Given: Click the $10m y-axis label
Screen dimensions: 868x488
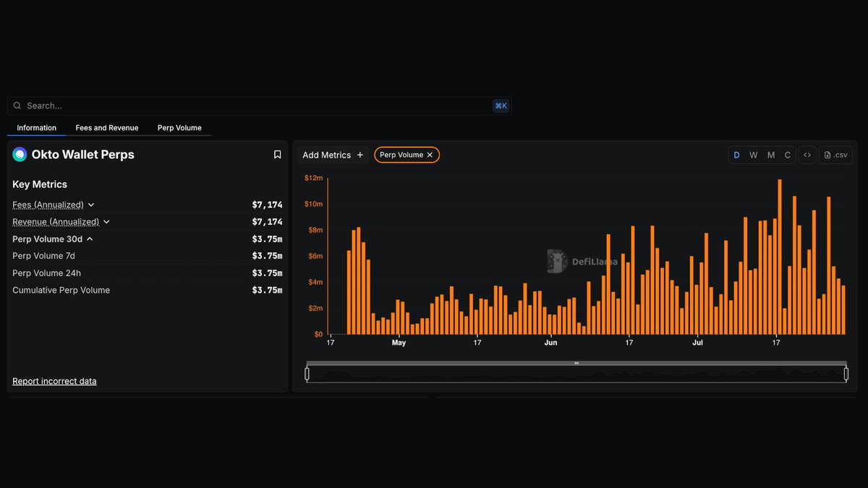Looking at the screenshot, I should click(313, 204).
